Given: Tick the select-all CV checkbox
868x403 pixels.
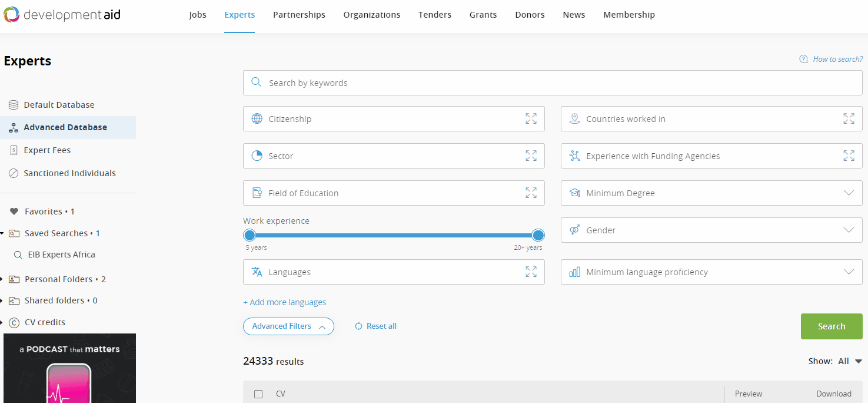Looking at the screenshot, I should (258, 394).
